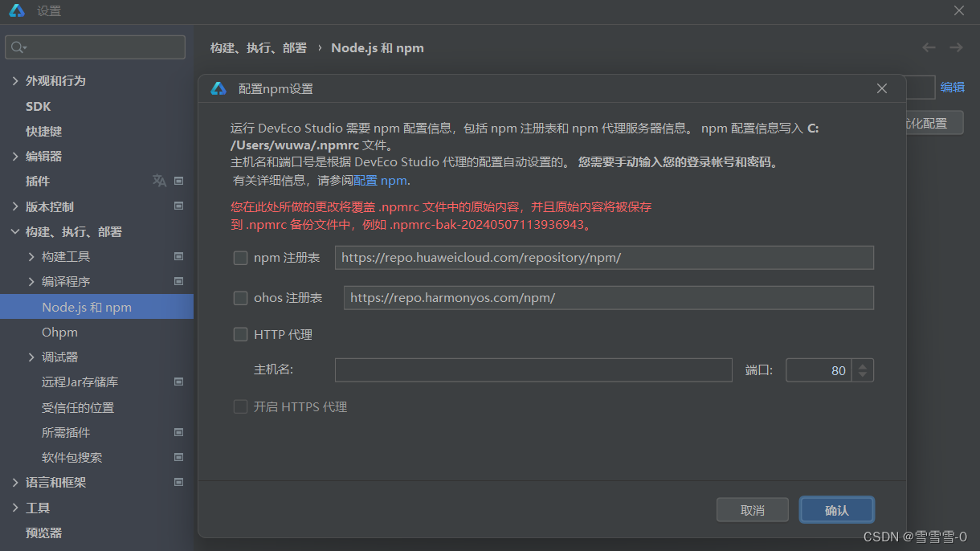The width and height of the screenshot is (980, 551).
Task: Collapse the 构建、执行、部署 section
Action: pos(15,231)
